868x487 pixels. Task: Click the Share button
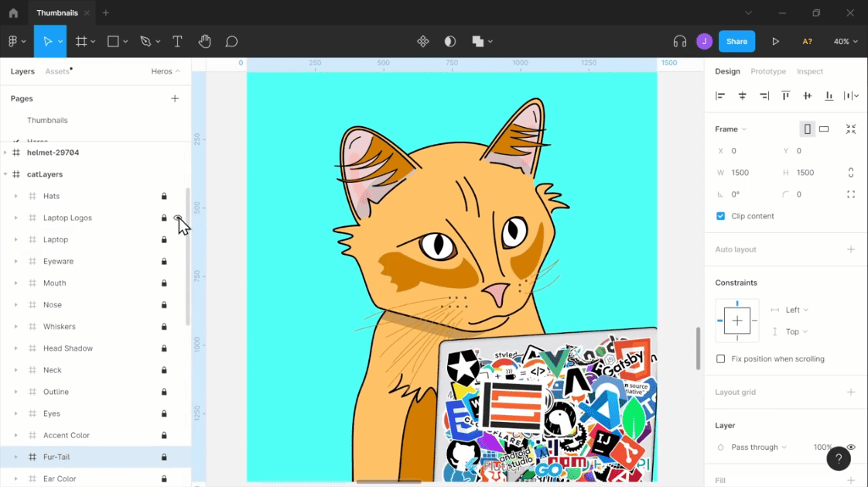point(736,41)
